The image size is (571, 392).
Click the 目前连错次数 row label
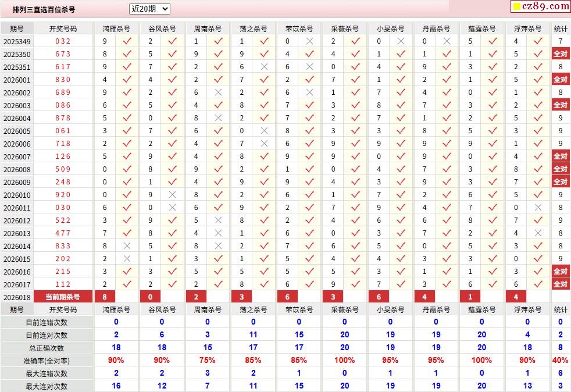tap(47, 322)
